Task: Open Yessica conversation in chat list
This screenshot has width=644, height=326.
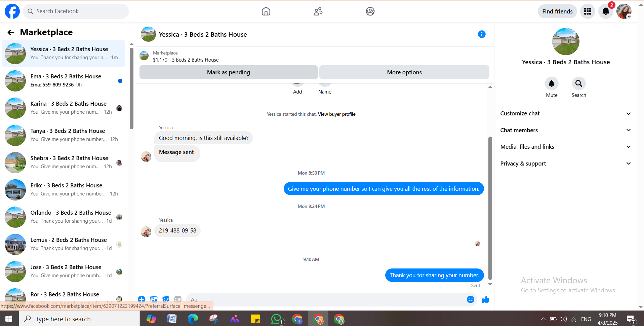Action: [x=64, y=53]
